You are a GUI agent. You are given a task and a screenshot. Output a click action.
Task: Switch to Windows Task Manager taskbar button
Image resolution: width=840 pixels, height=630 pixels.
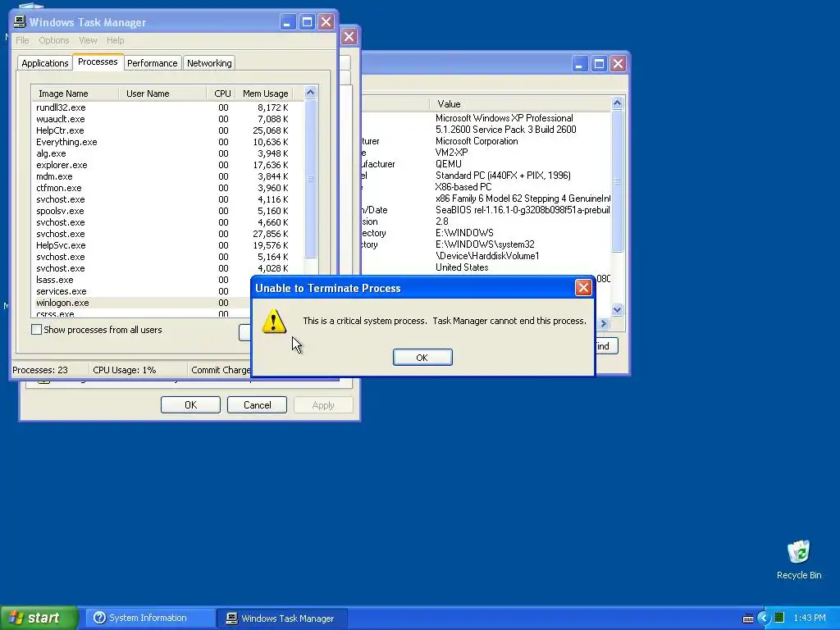click(282, 619)
